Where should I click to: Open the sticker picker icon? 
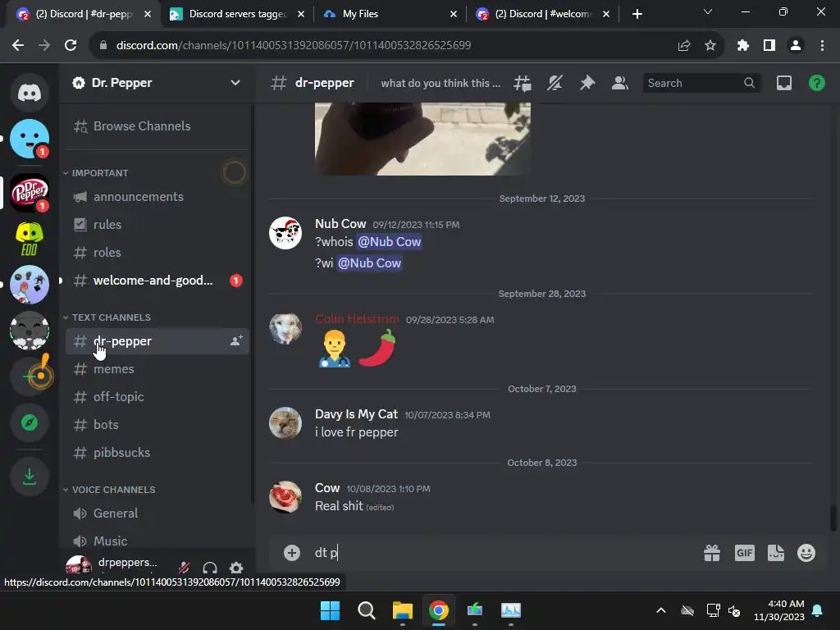tap(776, 552)
